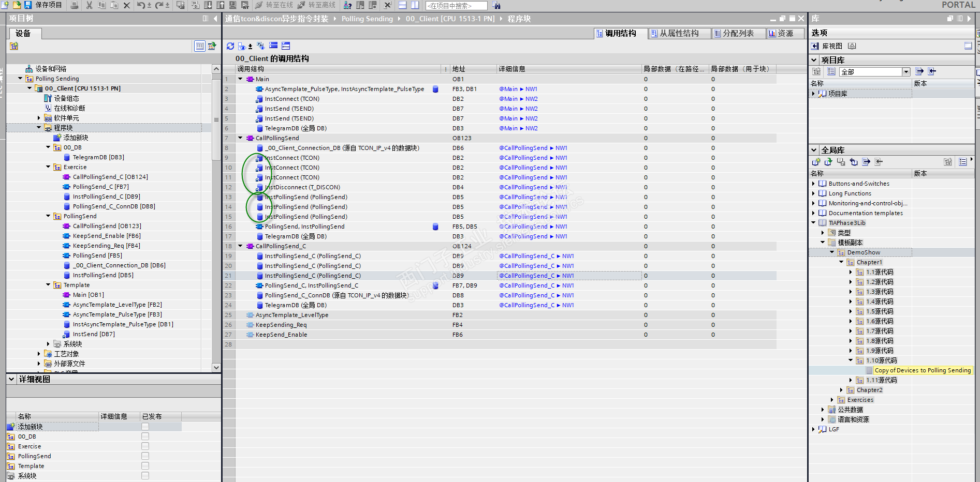980x482 pixels.
Task: Select the 设备 tab in project tree
Action: pyautogui.click(x=24, y=33)
